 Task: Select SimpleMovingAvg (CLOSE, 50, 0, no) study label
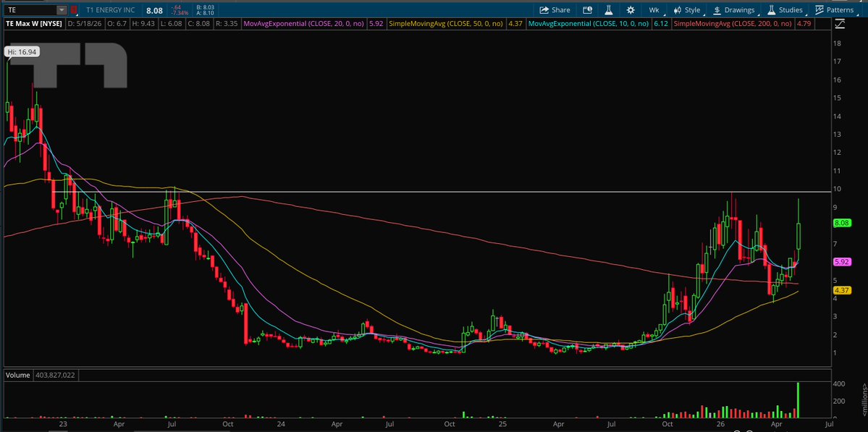point(446,24)
